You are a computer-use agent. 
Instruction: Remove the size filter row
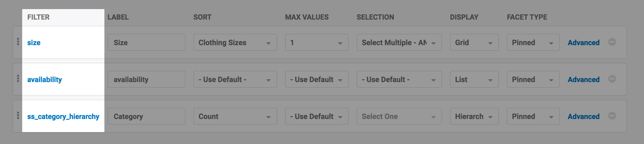pos(612,42)
